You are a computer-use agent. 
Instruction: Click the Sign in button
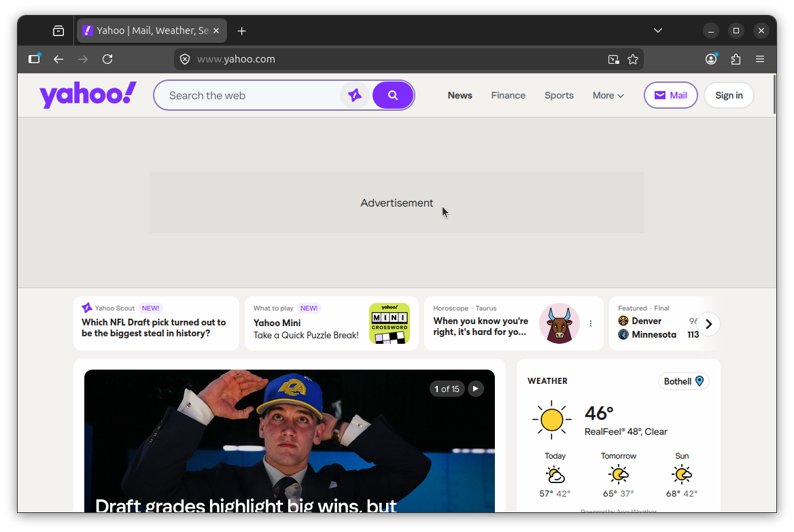(729, 95)
